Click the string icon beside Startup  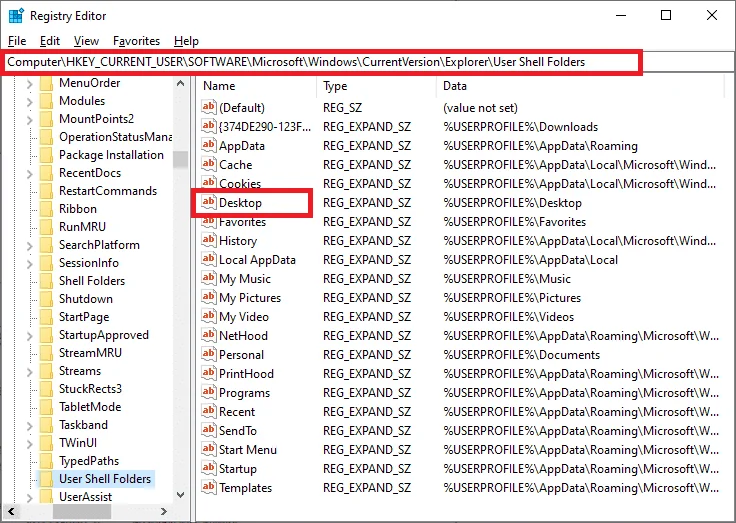[x=209, y=469]
